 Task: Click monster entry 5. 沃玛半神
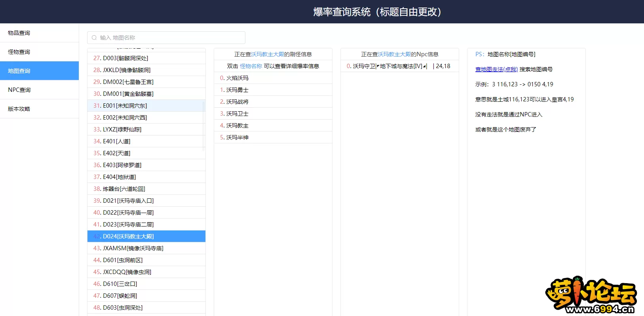(273, 137)
